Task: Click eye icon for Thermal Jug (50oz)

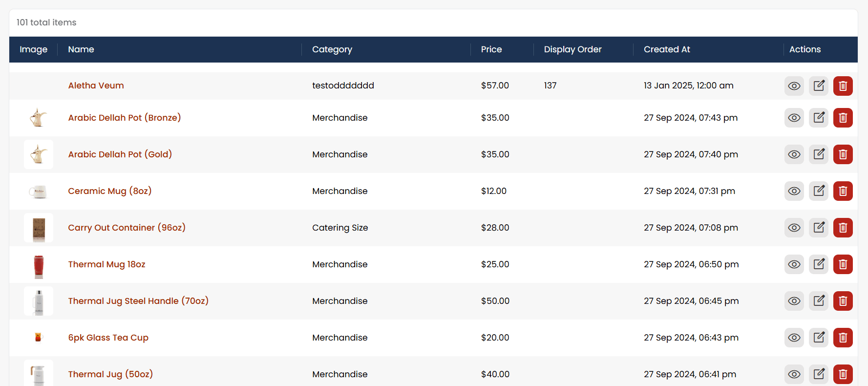Action: pyautogui.click(x=794, y=374)
